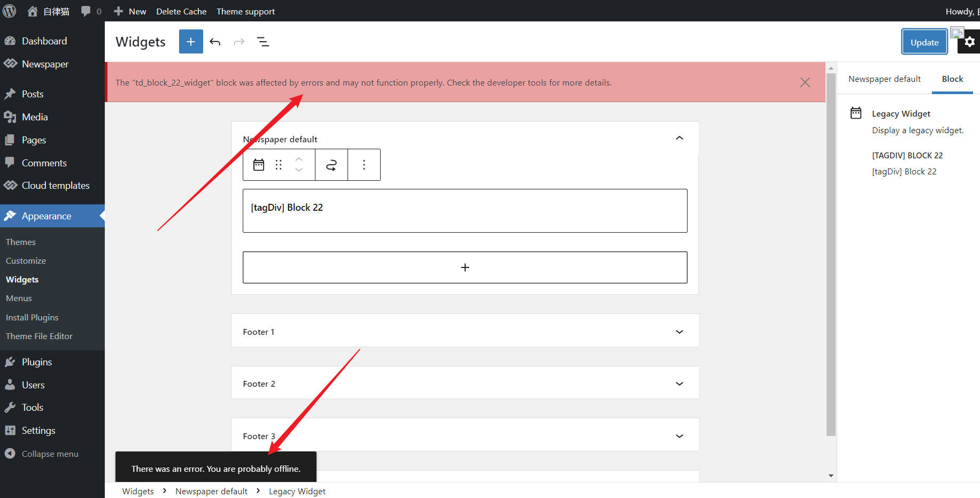The height and width of the screenshot is (498, 980).
Task: Collapse the Newspaper default widget area
Action: 680,138
